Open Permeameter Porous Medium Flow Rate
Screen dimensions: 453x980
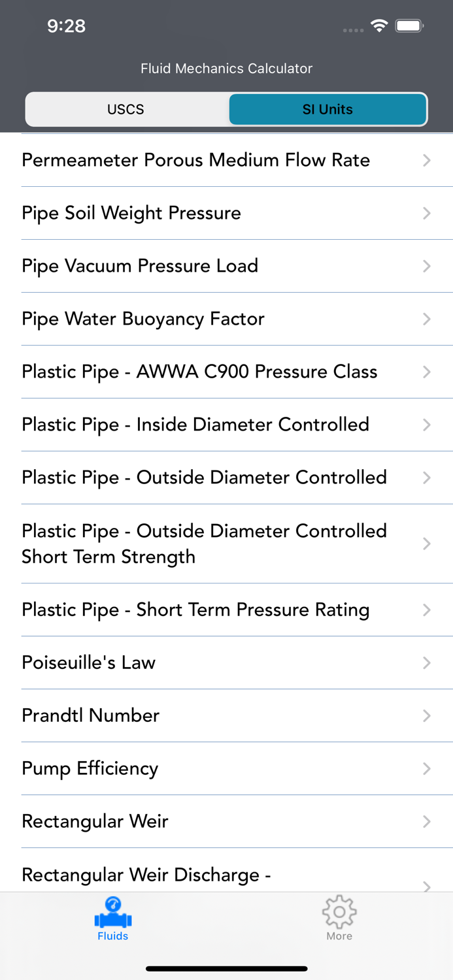point(195,160)
